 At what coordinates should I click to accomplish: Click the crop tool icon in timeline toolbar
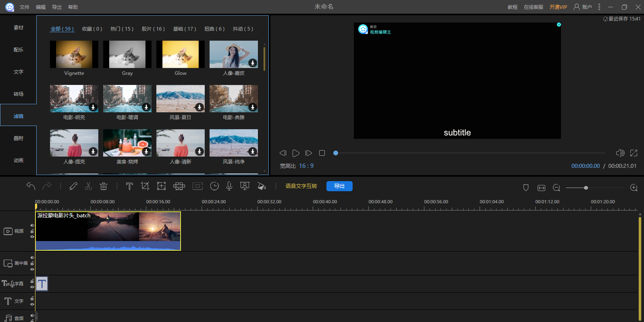pos(145,186)
